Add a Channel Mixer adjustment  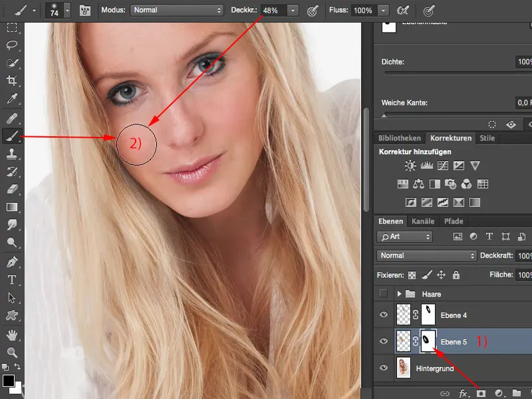467,184
